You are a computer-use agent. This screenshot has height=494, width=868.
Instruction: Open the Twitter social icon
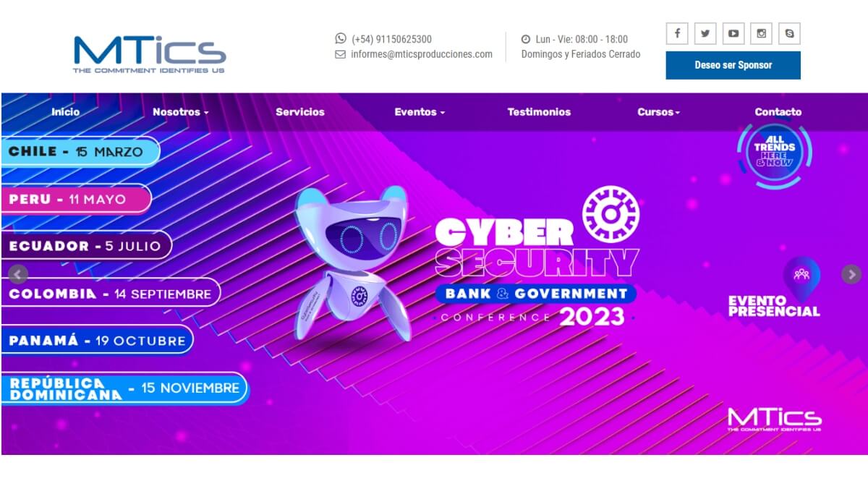pos(705,33)
